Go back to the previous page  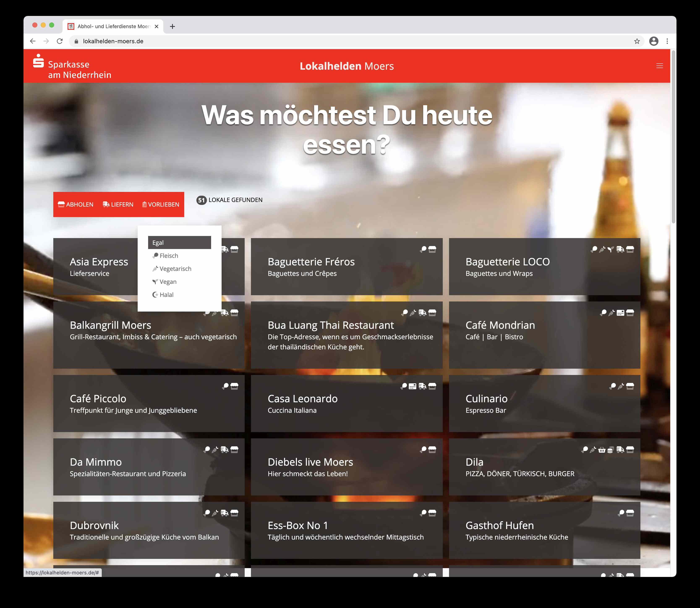pyautogui.click(x=33, y=41)
